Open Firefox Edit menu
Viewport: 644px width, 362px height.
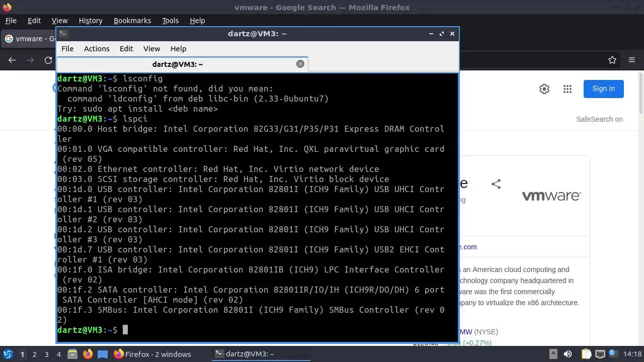point(34,21)
